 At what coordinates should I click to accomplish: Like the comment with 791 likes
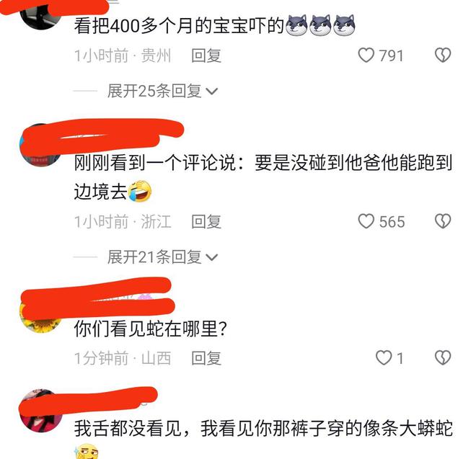click(x=366, y=55)
